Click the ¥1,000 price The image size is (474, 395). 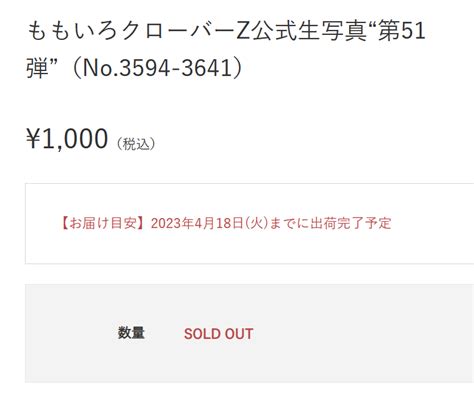(67, 139)
